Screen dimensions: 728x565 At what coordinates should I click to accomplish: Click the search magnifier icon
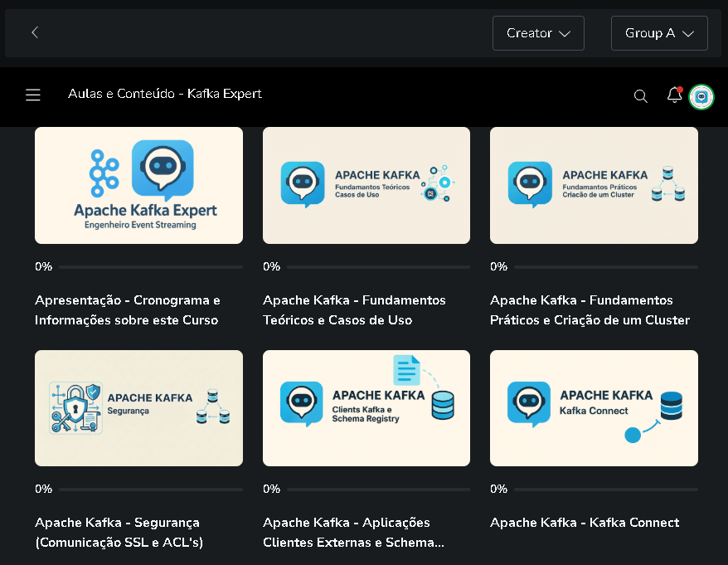tap(640, 96)
